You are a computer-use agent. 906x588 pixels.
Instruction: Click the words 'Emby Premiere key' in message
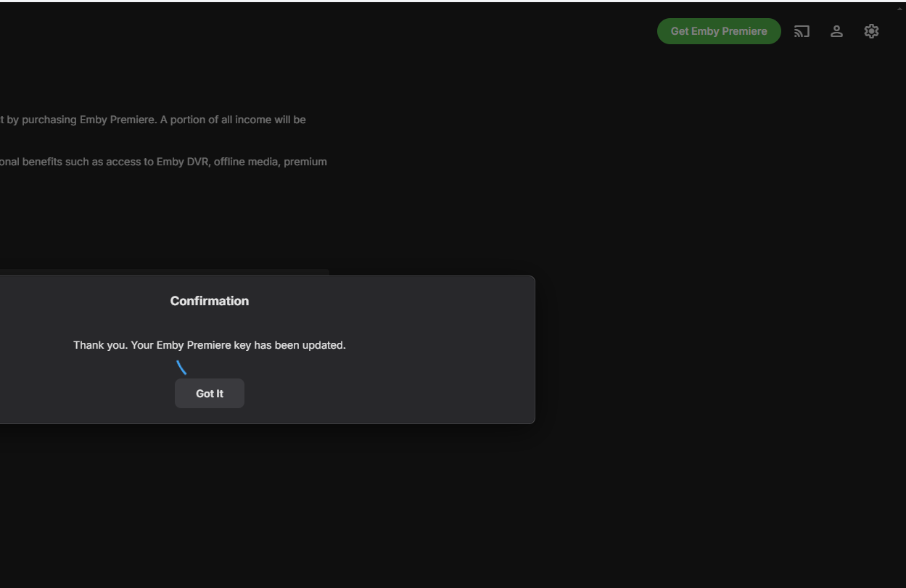[x=204, y=345]
